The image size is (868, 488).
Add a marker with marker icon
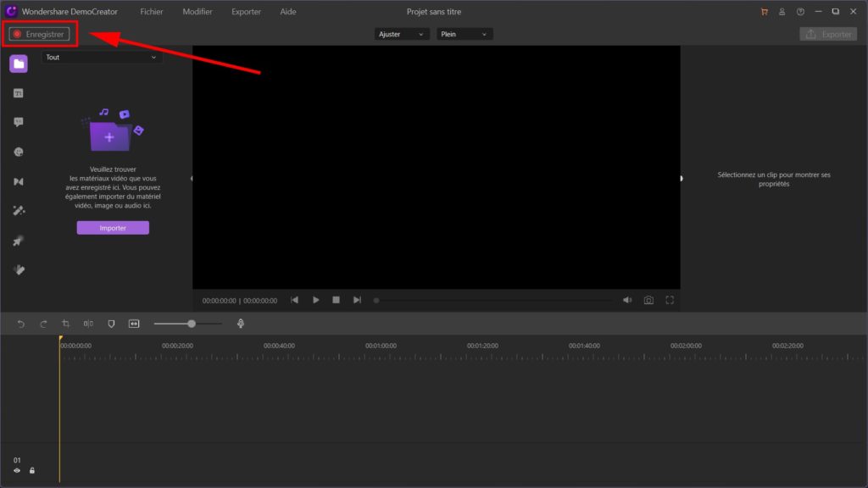tap(111, 324)
